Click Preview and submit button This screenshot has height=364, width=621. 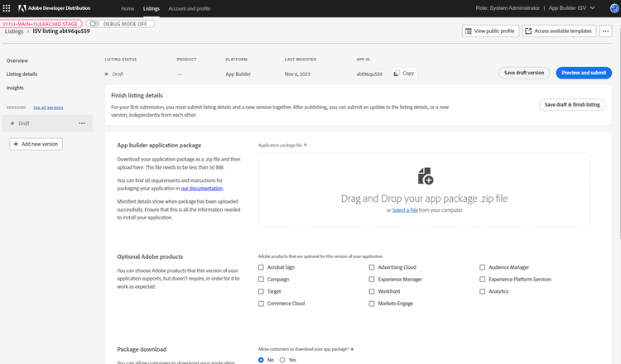coord(584,73)
